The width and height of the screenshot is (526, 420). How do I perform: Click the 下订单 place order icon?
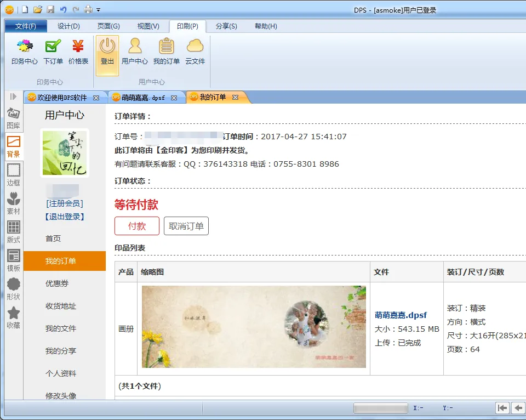tap(53, 52)
